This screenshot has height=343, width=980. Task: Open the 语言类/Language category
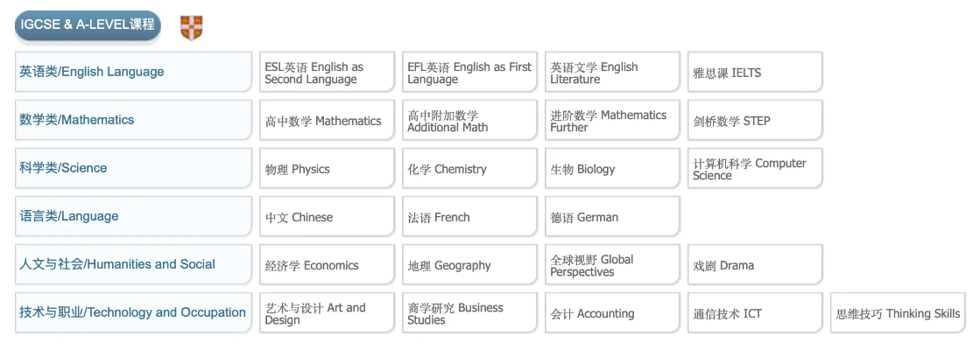pyautogui.click(x=133, y=216)
